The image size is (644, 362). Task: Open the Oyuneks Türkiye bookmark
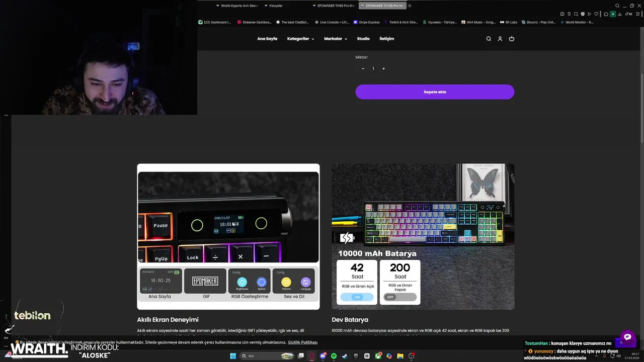(x=440, y=22)
